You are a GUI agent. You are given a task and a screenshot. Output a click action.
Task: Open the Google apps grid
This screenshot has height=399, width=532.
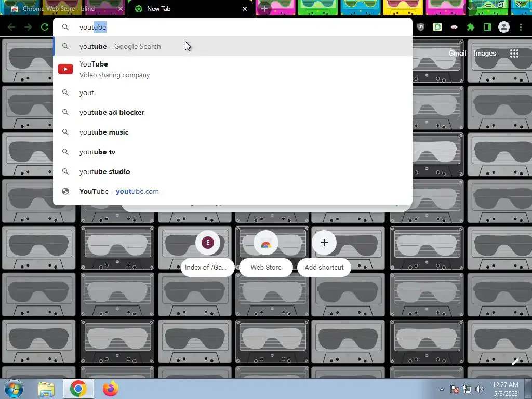[514, 54]
